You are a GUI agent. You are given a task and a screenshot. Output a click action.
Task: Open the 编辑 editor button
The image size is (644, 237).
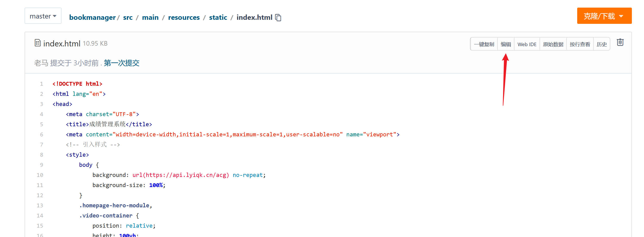506,44
